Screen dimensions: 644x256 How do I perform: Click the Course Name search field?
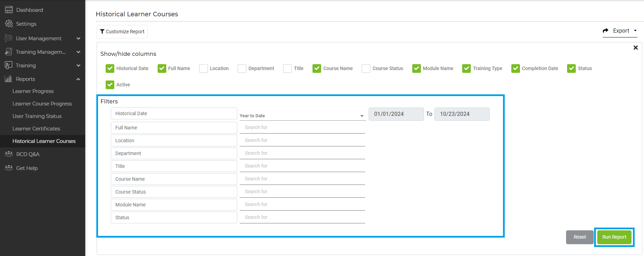(x=302, y=179)
